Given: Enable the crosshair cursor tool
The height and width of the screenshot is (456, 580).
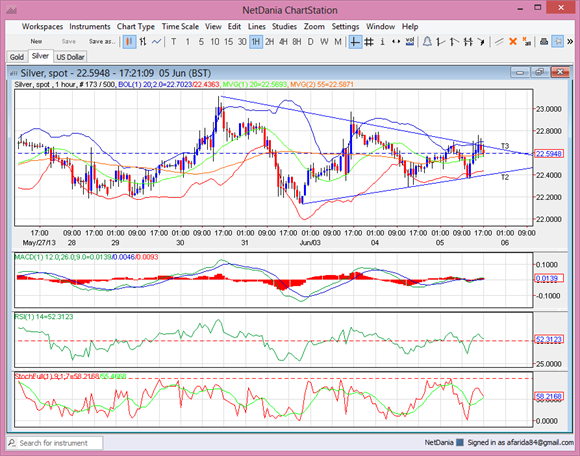Looking at the screenshot, I should [355, 42].
